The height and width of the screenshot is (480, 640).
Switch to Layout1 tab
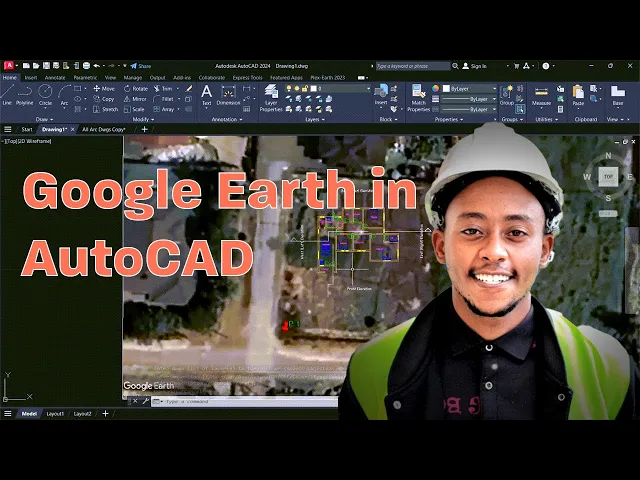55,414
